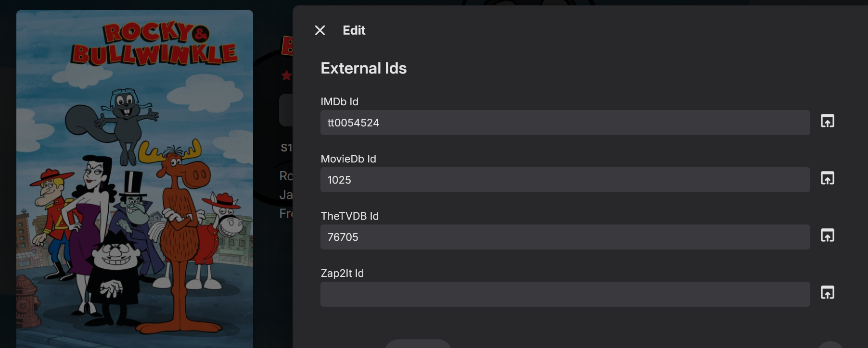Screen dimensions: 868x348
Task: Open the TheTVDB Id external link icon
Action: pyautogui.click(x=827, y=236)
